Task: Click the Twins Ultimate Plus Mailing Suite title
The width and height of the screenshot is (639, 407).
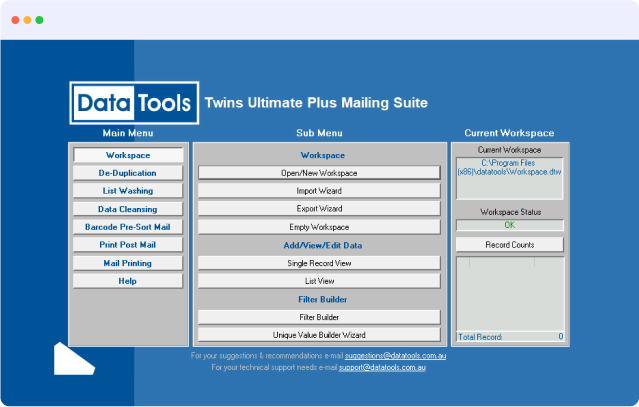Action: [316, 103]
